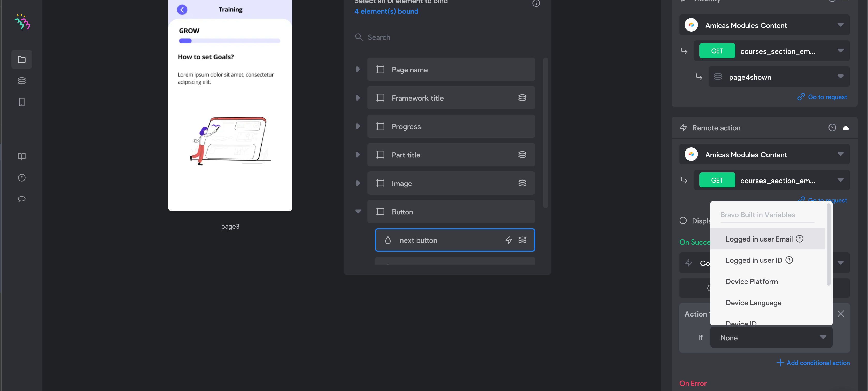
Task: Click the frame icon on Progress row
Action: pos(380,126)
